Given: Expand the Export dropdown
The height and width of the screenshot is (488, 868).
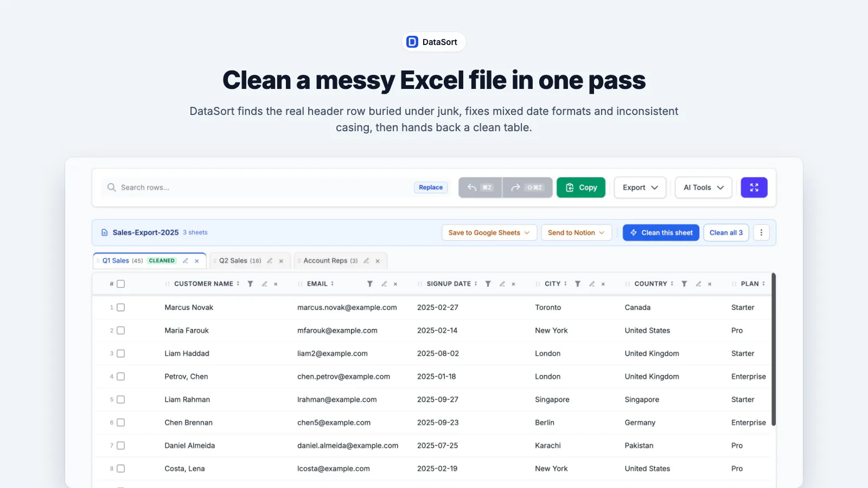Looking at the screenshot, I should (640, 188).
